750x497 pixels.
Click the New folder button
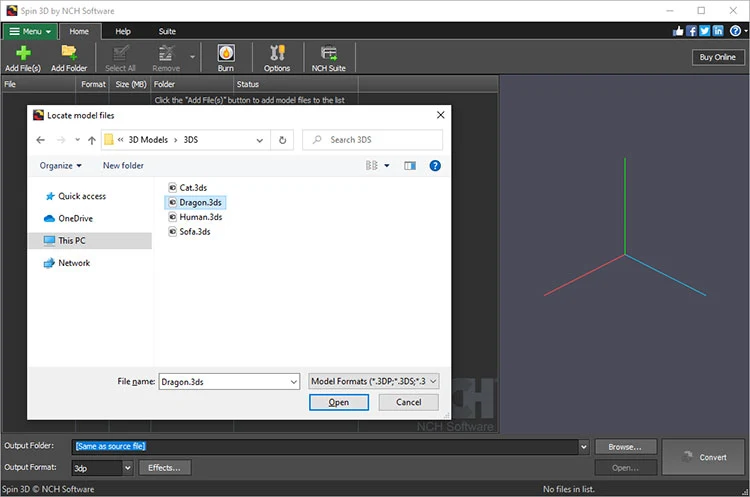pyautogui.click(x=123, y=166)
